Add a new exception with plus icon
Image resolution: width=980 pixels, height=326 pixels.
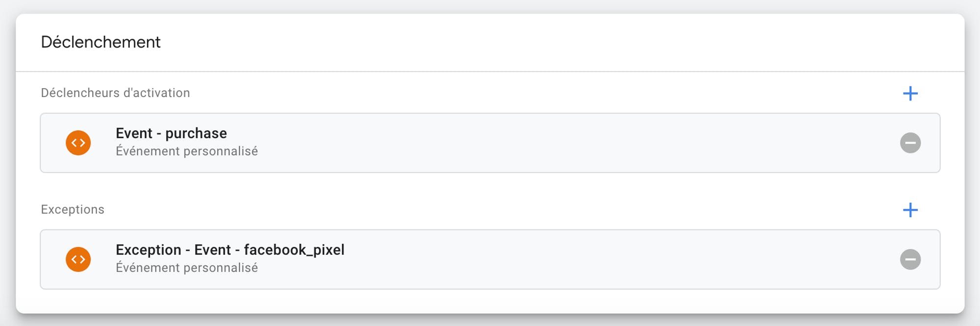tap(910, 210)
